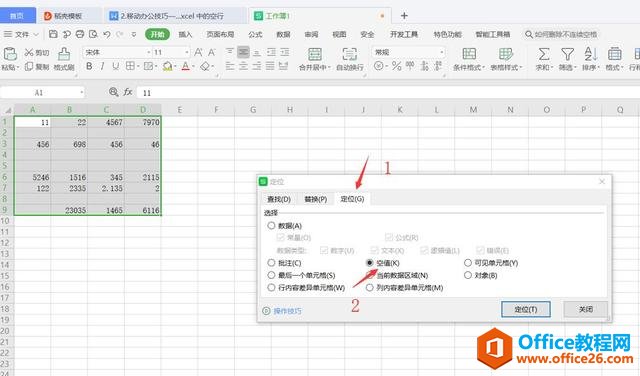Increase font size with the larger A icon
640x376 pixels.
198,52
